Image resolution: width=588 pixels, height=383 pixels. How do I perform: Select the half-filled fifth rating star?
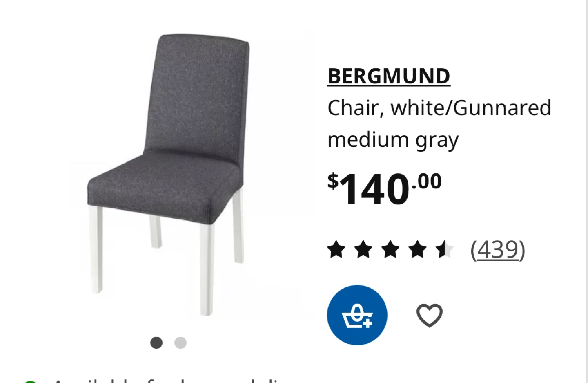[x=445, y=249]
